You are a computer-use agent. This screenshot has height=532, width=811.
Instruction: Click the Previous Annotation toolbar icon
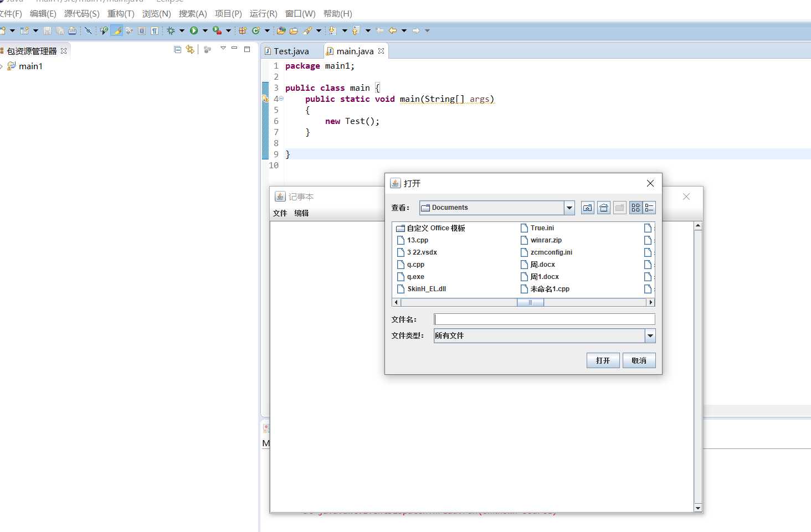point(356,31)
